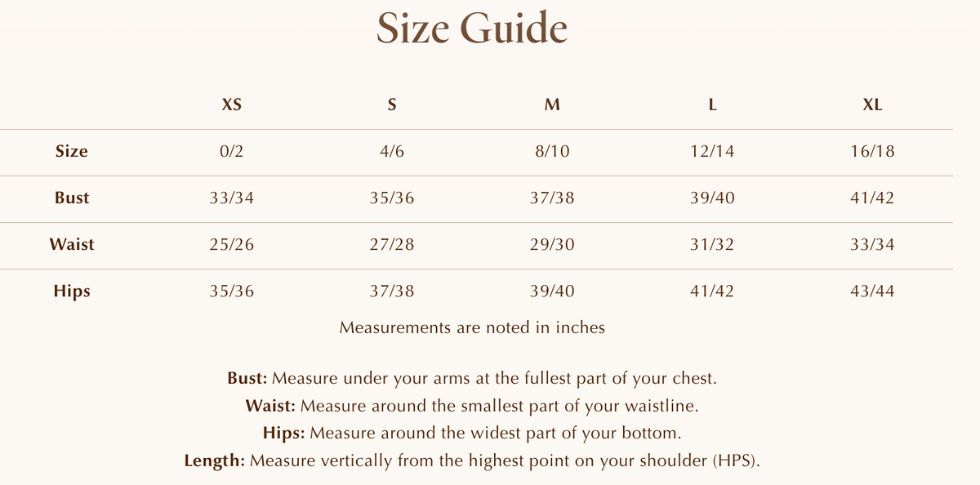Select the L column header
This screenshot has height=485, width=980.
(x=712, y=105)
